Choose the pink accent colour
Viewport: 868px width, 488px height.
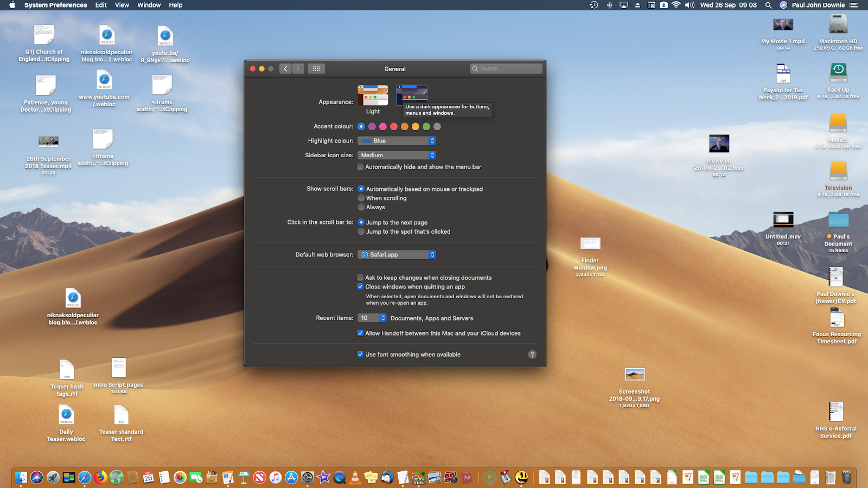(383, 126)
